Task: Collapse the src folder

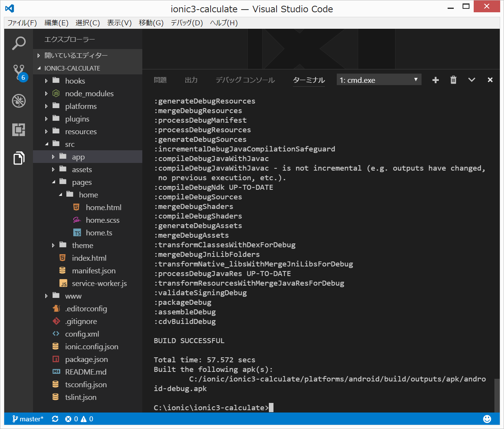Action: [70, 144]
